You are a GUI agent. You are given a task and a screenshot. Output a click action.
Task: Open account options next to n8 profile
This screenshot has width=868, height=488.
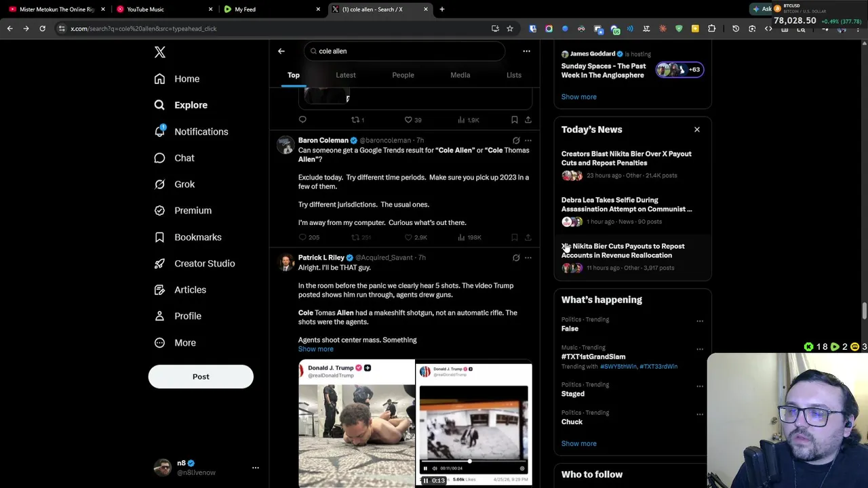(x=256, y=468)
